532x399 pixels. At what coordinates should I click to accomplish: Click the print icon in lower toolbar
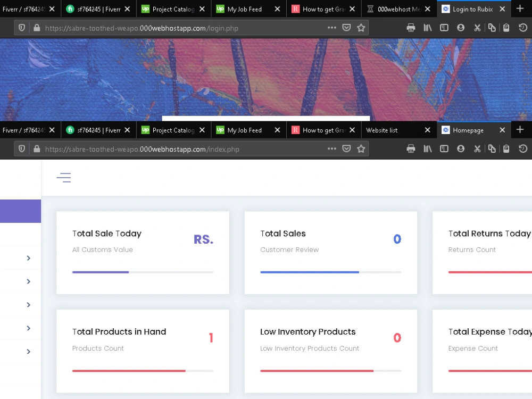point(411,148)
